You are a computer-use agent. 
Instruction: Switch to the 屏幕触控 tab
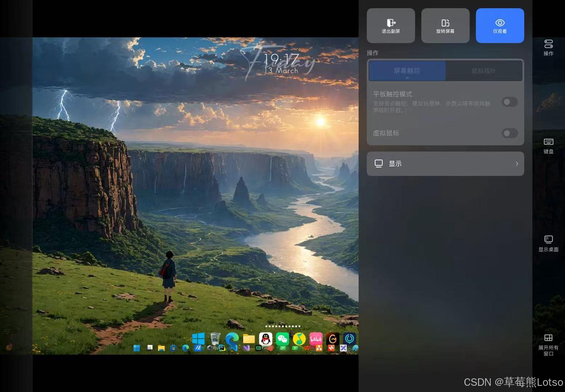click(x=407, y=71)
